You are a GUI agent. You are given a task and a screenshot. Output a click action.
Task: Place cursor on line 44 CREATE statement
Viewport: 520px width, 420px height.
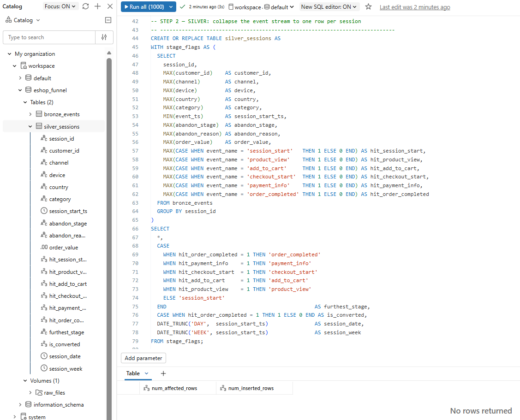(x=215, y=38)
